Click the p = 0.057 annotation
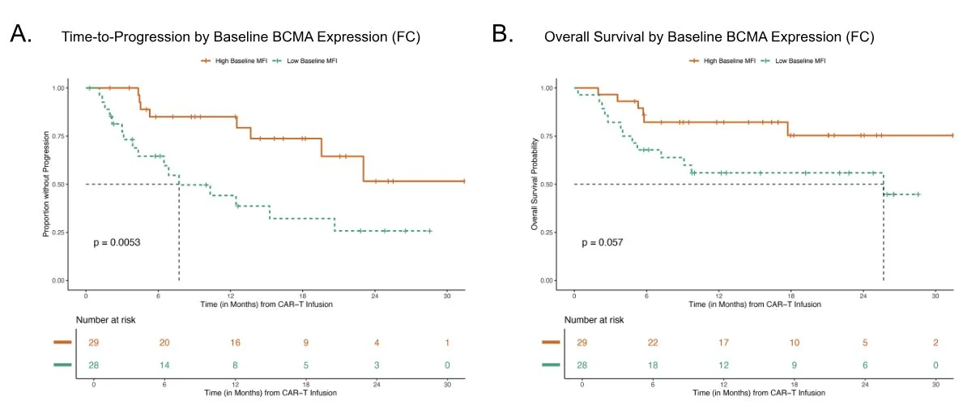980x418 pixels. pyautogui.click(x=603, y=242)
